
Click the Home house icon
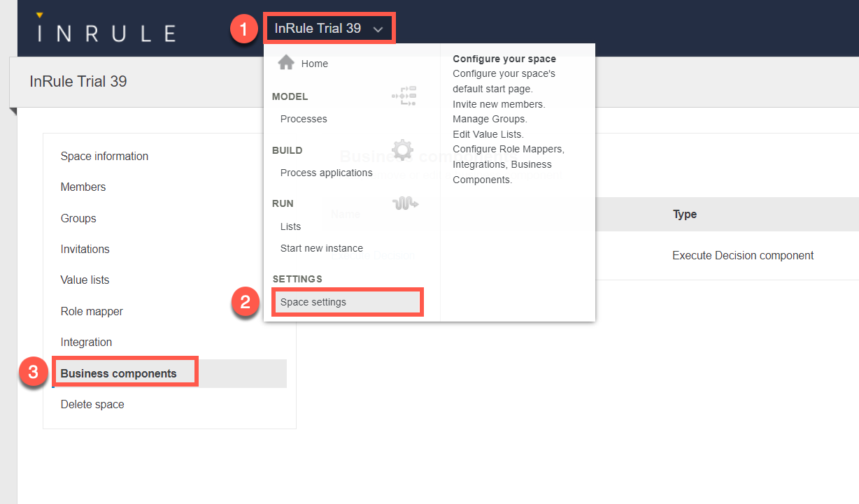tap(285, 63)
